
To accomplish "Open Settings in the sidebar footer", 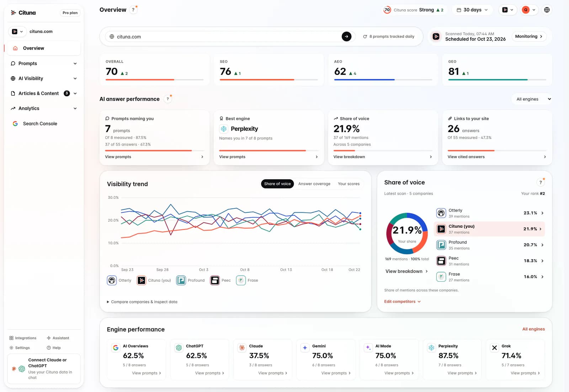I will coord(20,348).
